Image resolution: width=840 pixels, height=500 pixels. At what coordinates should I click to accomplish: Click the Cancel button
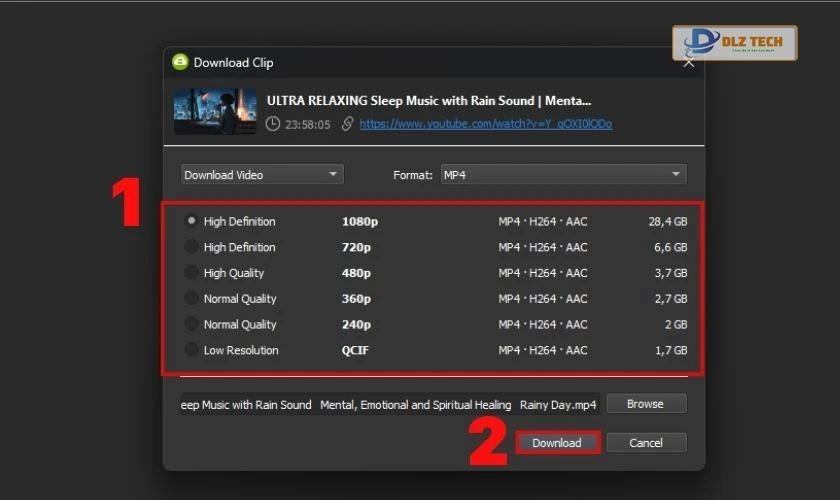[646, 443]
